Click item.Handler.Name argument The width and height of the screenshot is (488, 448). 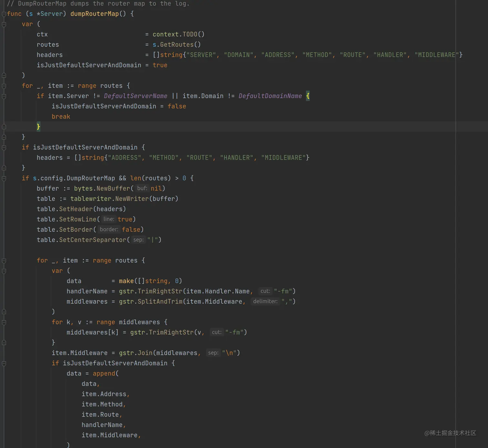click(x=218, y=292)
